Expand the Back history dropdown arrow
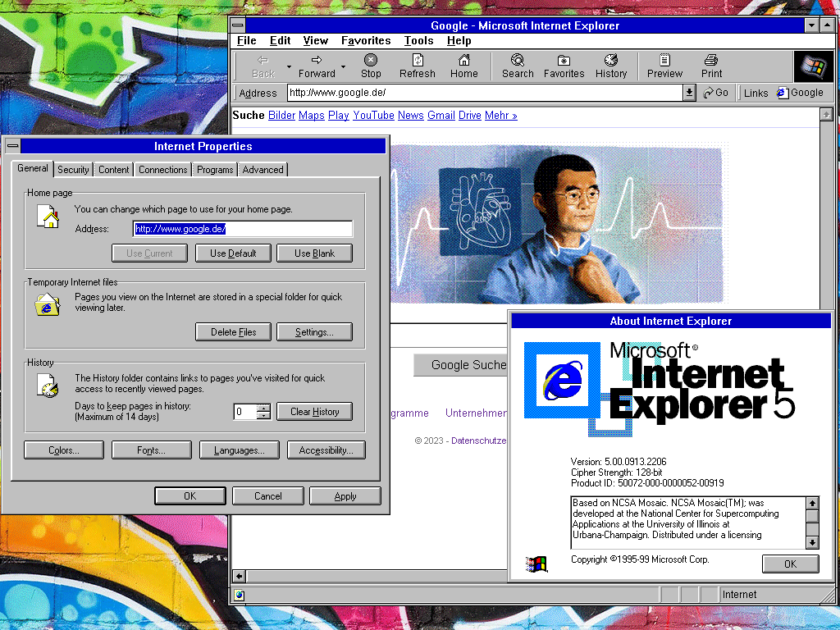 coord(290,66)
